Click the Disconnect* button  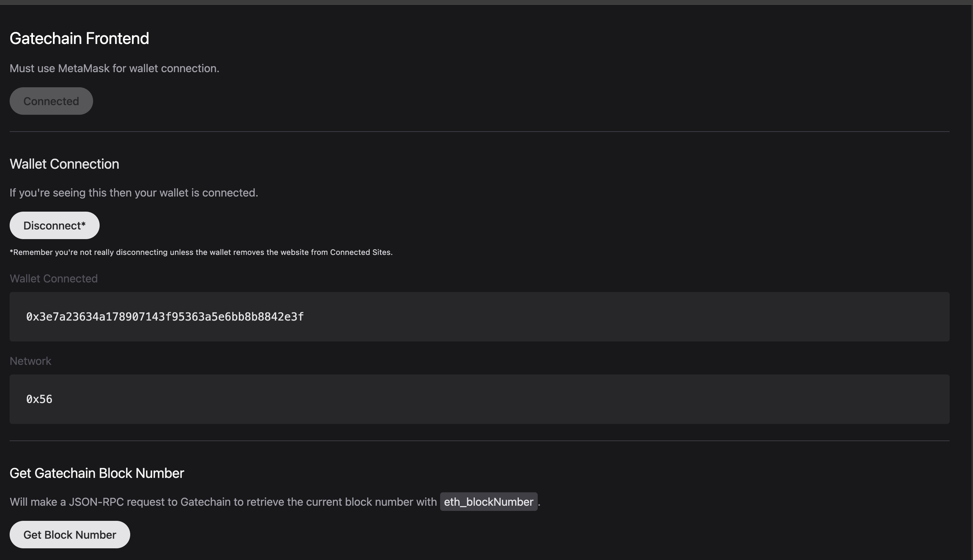pos(54,225)
